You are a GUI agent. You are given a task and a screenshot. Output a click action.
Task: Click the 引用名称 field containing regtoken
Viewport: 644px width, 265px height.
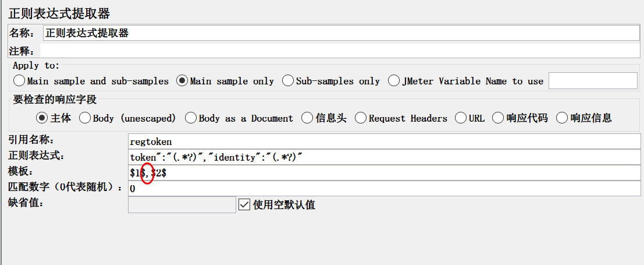click(383, 142)
